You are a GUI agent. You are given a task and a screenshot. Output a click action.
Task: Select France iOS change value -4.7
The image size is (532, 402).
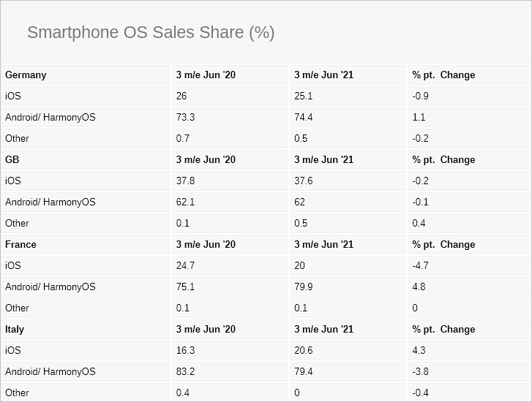tap(421, 266)
